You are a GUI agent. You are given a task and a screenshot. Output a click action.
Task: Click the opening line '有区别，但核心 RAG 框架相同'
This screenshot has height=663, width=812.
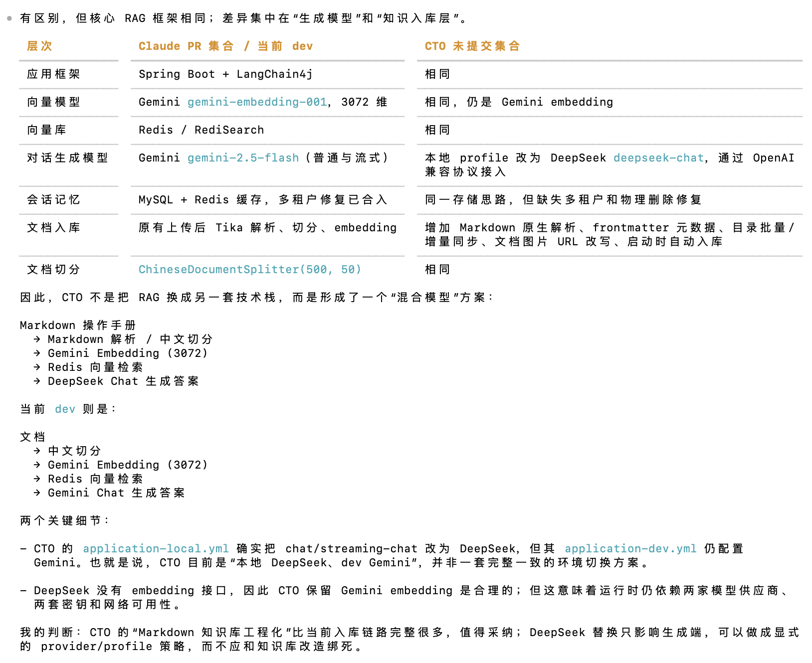pos(244,18)
